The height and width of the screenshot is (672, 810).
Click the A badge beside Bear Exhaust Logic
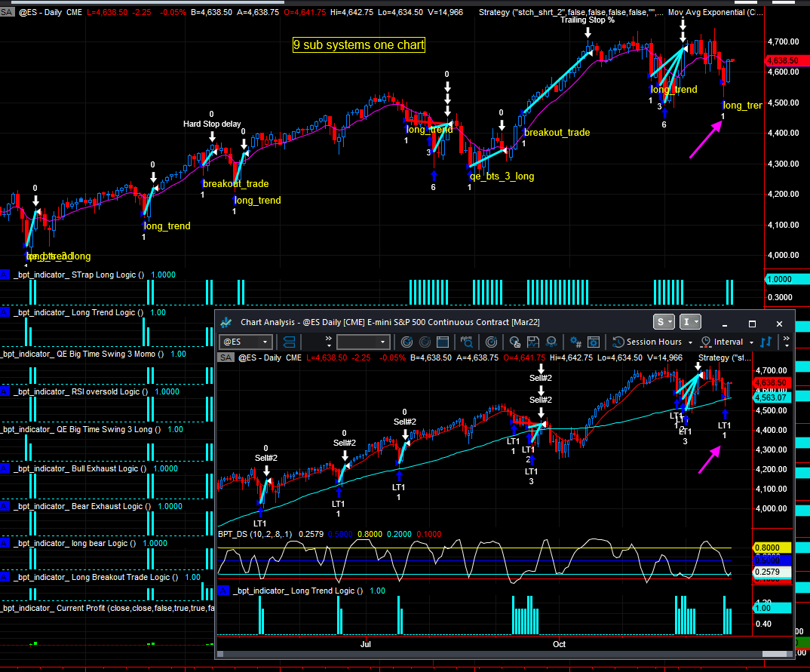coord(5,506)
